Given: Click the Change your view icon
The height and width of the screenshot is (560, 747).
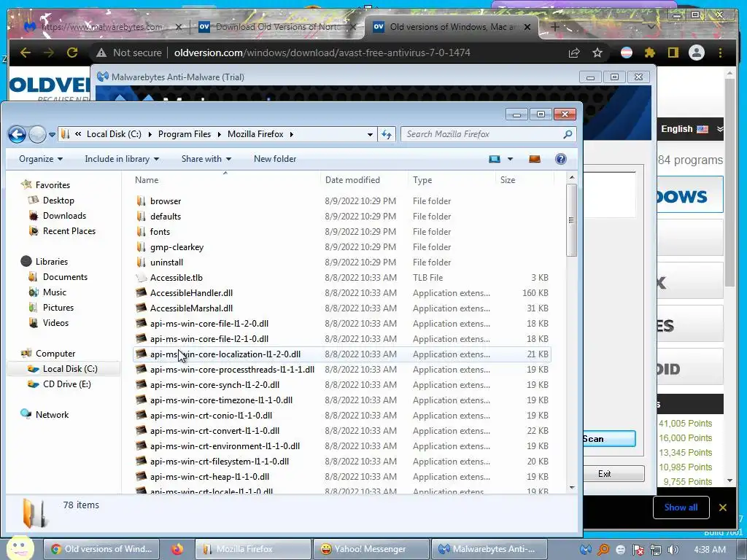Looking at the screenshot, I should pos(495,159).
